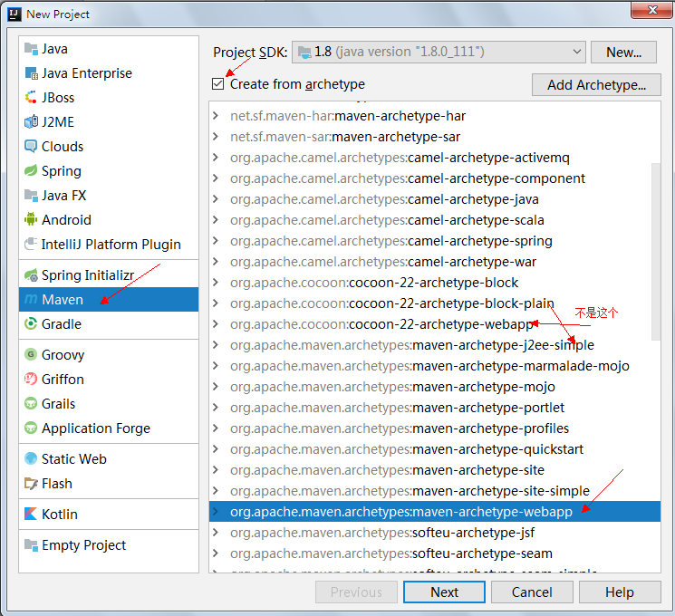
Task: Expand maven-archetype-webapp chevron
Action: (x=216, y=512)
